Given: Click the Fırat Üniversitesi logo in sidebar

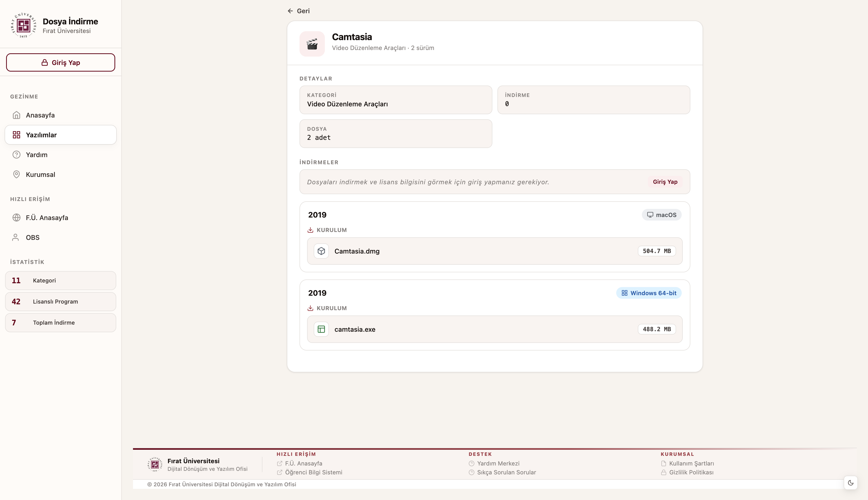Looking at the screenshot, I should click(x=23, y=25).
